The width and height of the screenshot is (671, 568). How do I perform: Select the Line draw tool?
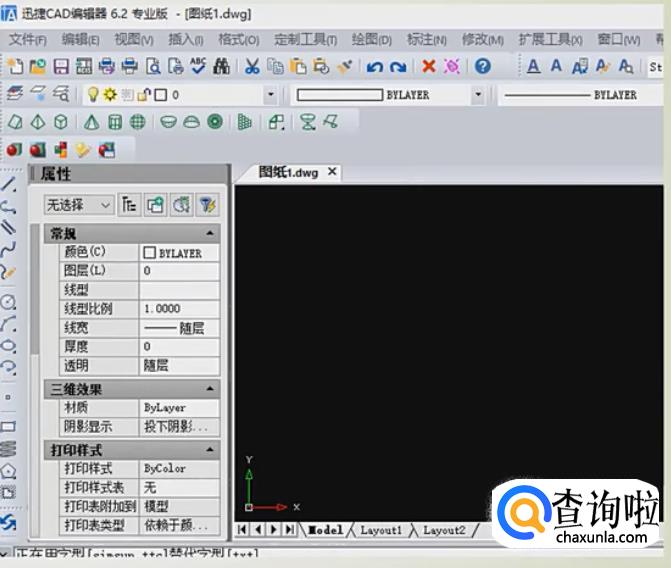point(9,184)
